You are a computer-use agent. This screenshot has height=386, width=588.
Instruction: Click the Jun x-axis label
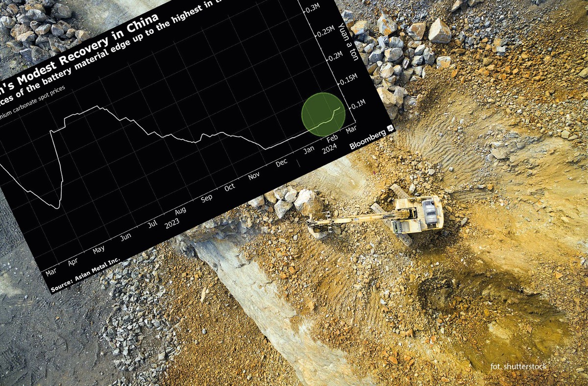pos(126,237)
